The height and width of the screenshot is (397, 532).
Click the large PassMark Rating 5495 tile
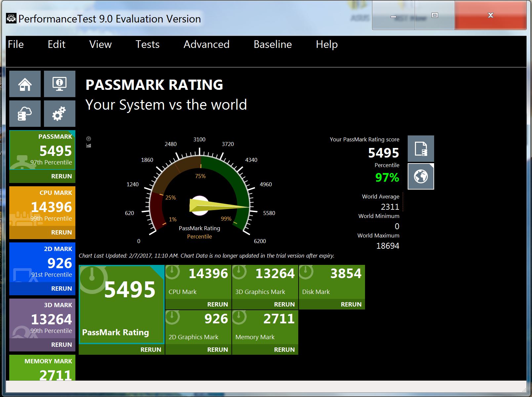[122, 304]
